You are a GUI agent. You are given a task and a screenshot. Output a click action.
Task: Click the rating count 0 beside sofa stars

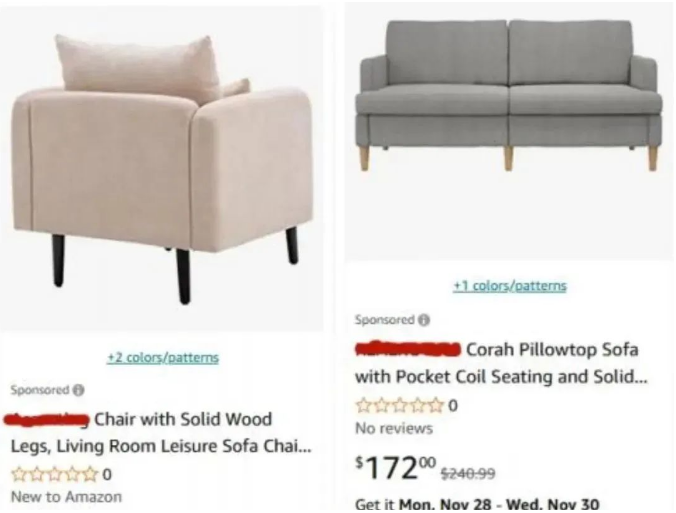pos(453,406)
